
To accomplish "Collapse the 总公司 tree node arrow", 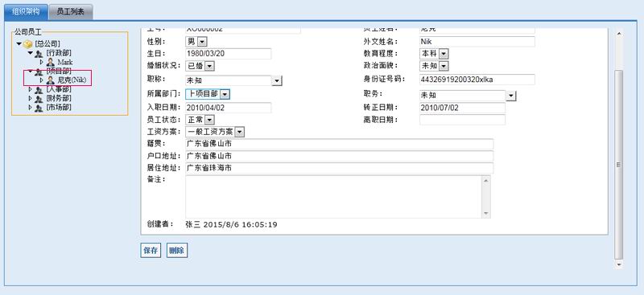I will pyautogui.click(x=19, y=43).
